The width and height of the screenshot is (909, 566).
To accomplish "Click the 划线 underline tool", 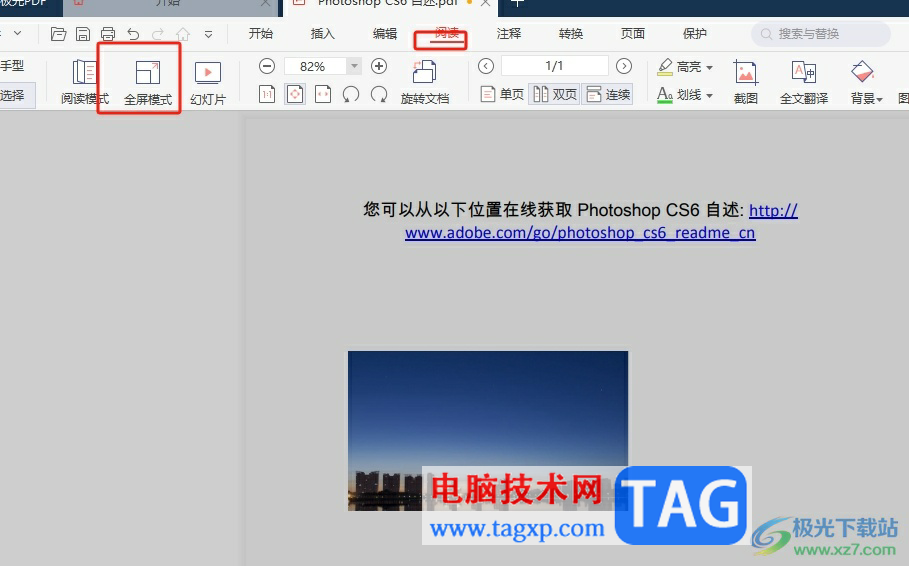I will [x=679, y=95].
